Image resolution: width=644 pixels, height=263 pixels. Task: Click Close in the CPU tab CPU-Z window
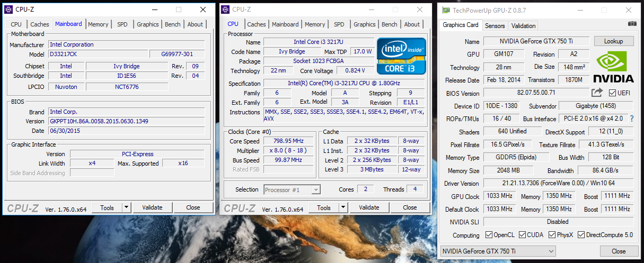[410, 207]
